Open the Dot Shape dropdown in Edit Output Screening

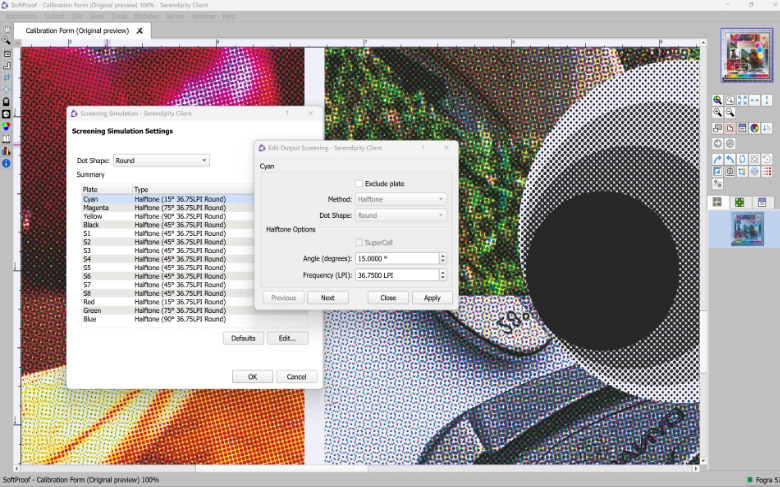tap(400, 215)
